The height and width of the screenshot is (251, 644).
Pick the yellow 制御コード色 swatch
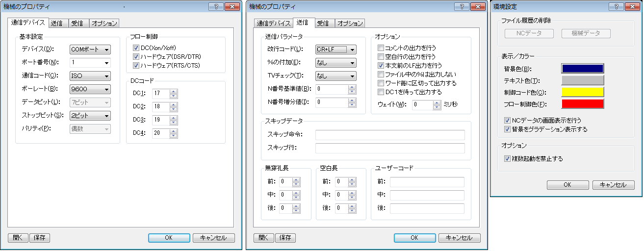pos(582,92)
